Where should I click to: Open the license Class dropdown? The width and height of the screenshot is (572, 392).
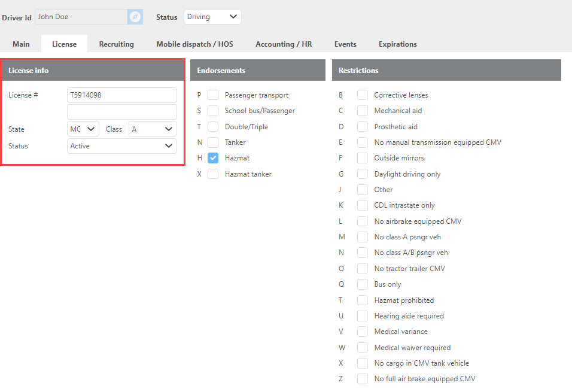point(153,129)
